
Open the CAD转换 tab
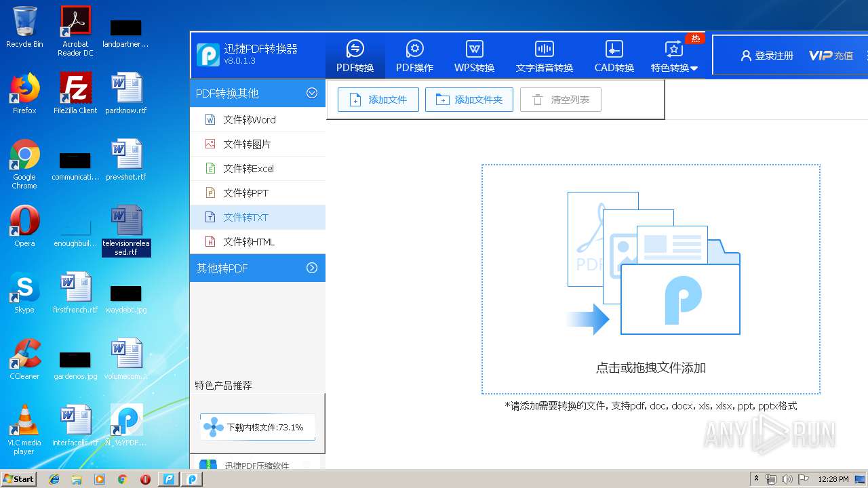click(614, 56)
